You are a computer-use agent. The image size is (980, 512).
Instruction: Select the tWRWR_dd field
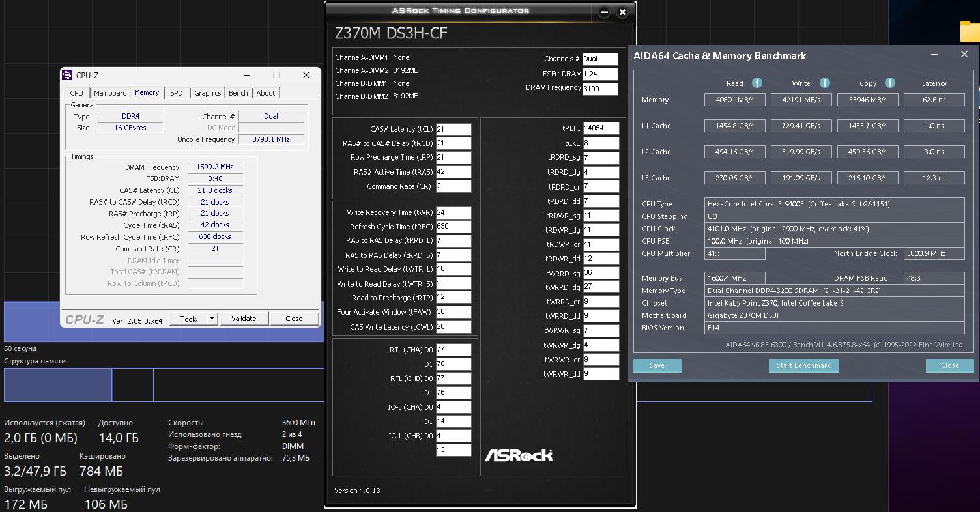[x=601, y=374]
